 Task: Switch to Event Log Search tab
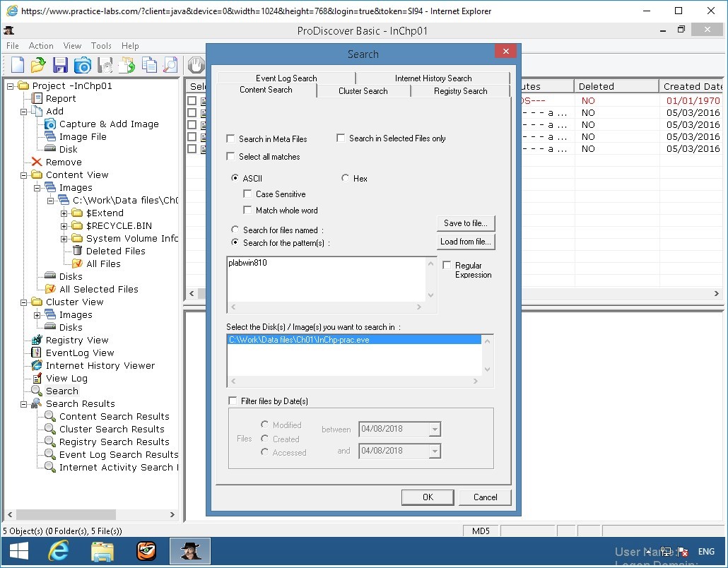pos(286,78)
